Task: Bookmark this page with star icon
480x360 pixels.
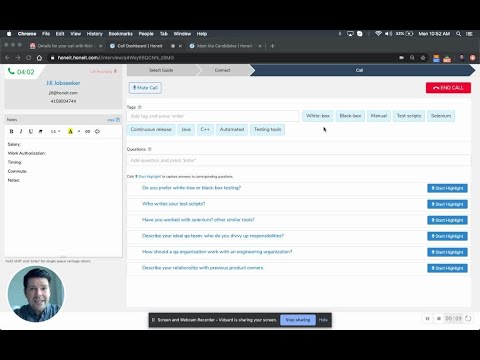Action: (x=423, y=58)
